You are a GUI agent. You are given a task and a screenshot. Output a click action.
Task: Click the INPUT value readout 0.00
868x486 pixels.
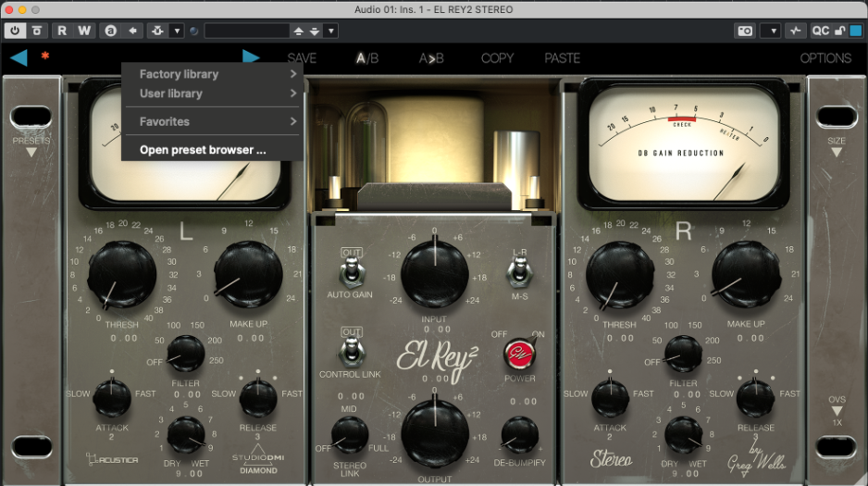coord(438,330)
